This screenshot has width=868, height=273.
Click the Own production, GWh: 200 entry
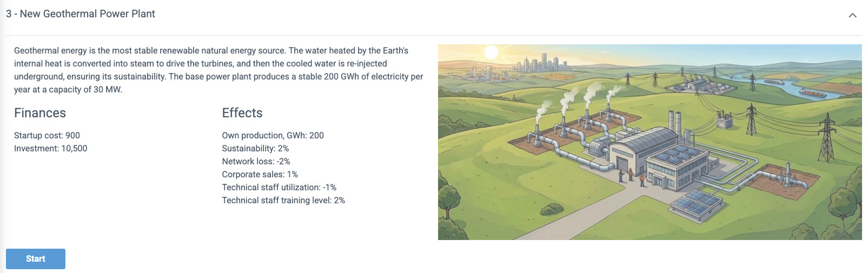tap(273, 136)
